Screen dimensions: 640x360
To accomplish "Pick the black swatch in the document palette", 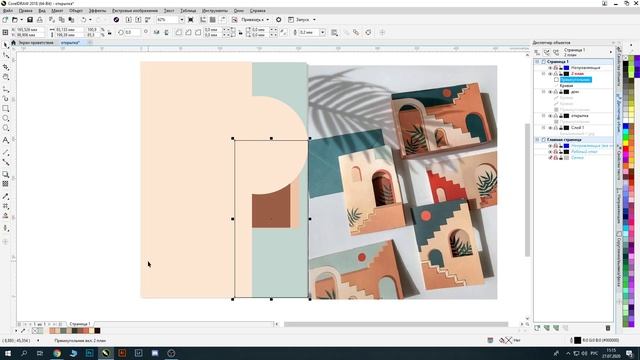I will 97,331.
